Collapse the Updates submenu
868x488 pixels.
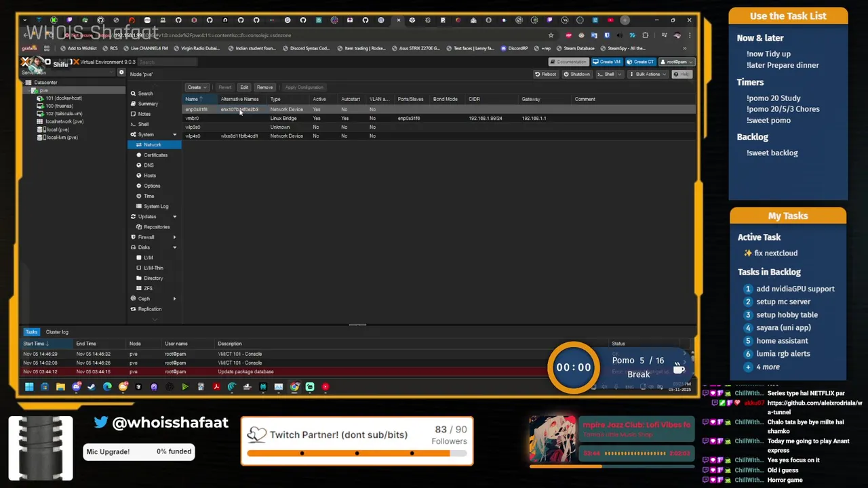click(x=175, y=217)
